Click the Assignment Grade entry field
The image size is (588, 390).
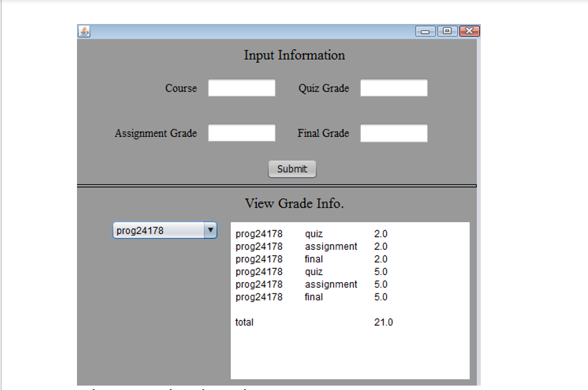(x=242, y=133)
